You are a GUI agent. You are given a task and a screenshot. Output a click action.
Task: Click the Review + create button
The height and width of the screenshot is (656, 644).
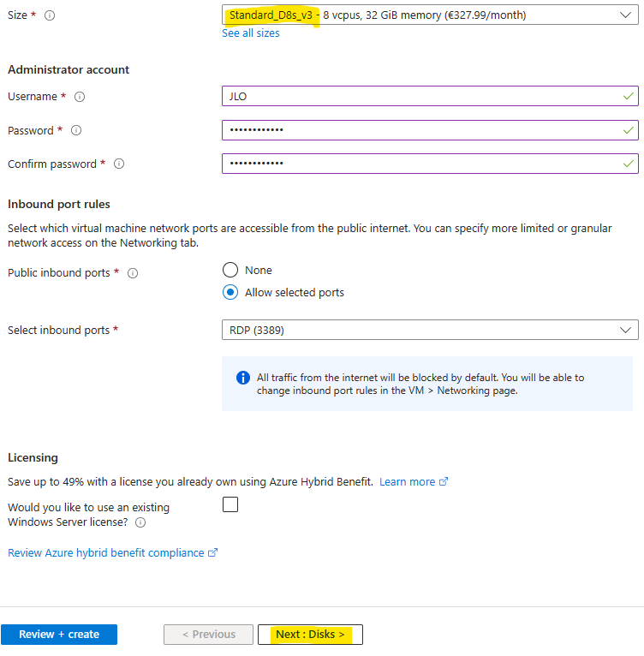(x=59, y=635)
